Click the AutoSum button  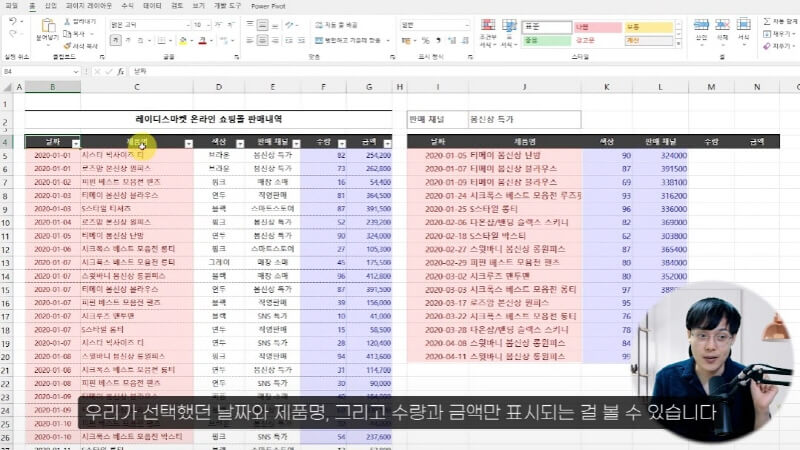tap(780, 21)
